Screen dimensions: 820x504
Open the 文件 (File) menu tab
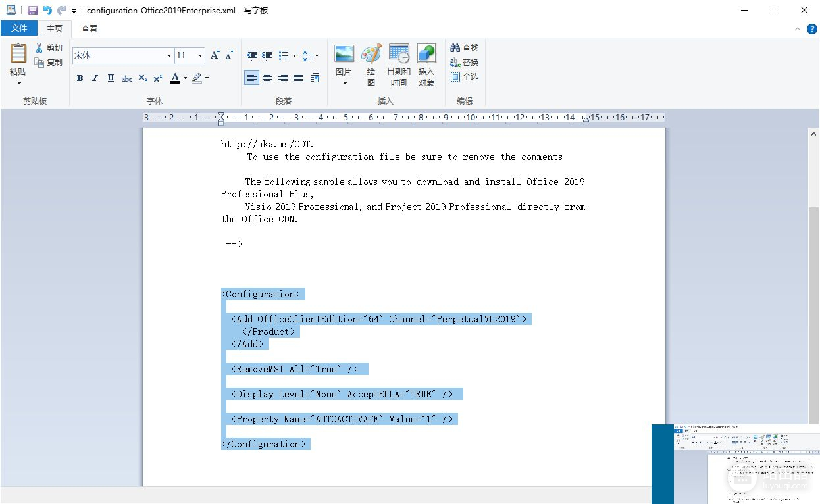19,28
